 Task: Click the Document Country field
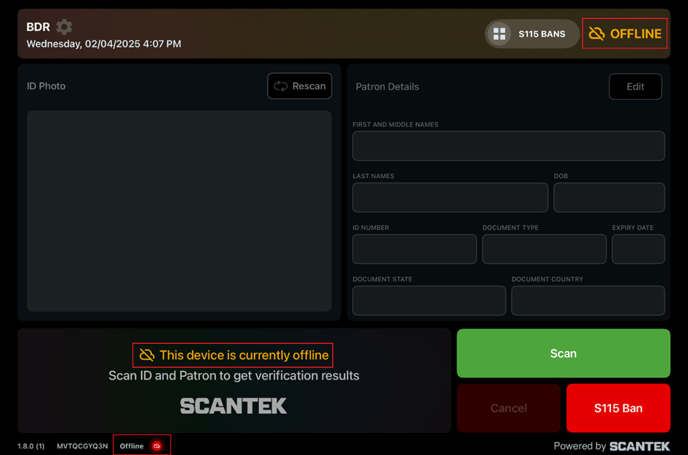point(588,301)
